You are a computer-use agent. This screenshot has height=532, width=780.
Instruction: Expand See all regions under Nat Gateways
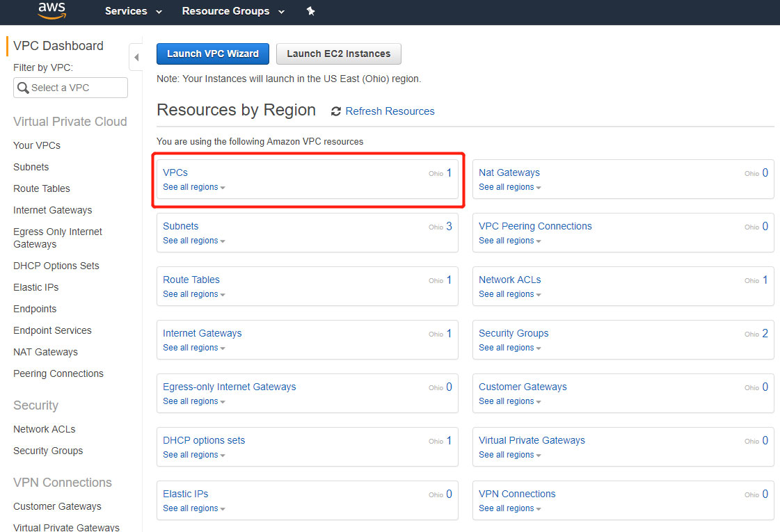pyautogui.click(x=510, y=187)
